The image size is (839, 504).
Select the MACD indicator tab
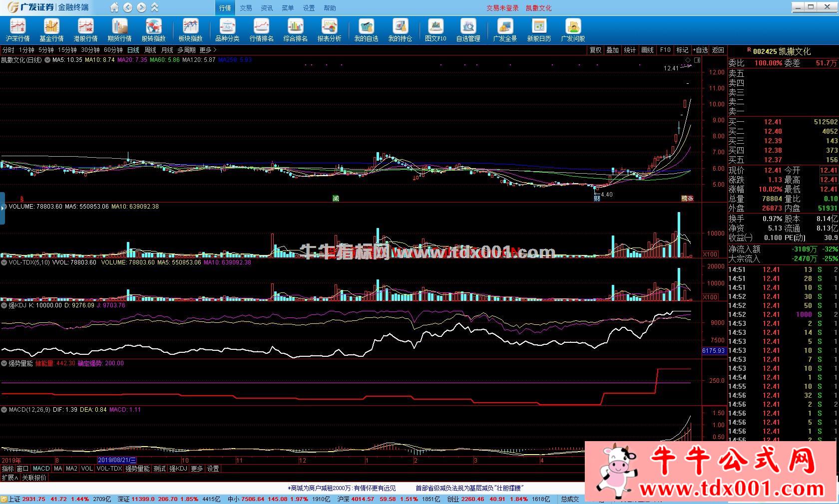click(x=41, y=469)
